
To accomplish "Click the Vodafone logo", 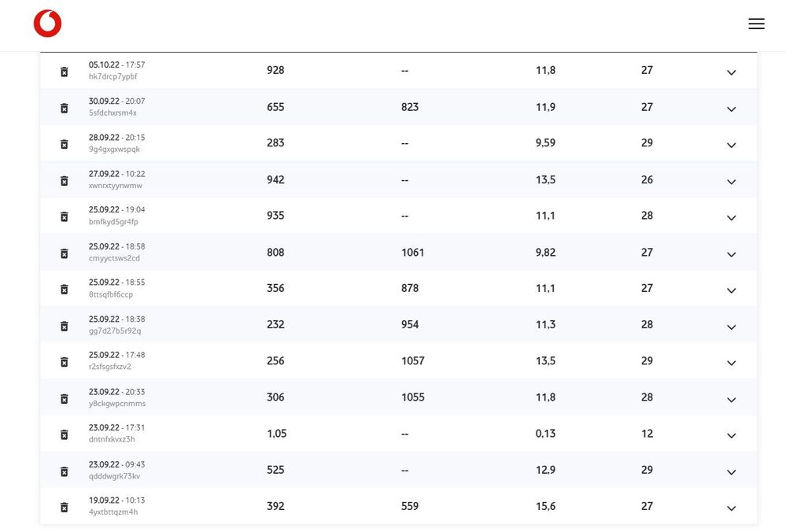I will 47,24.
